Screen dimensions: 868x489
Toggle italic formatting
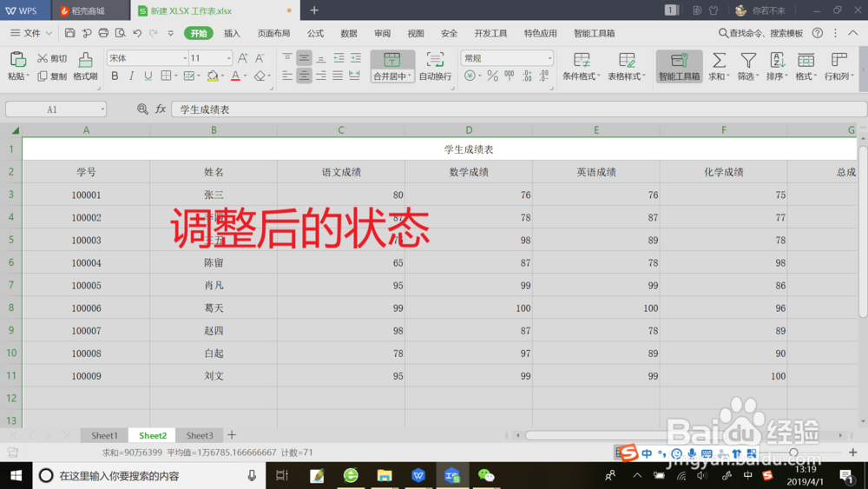[131, 76]
